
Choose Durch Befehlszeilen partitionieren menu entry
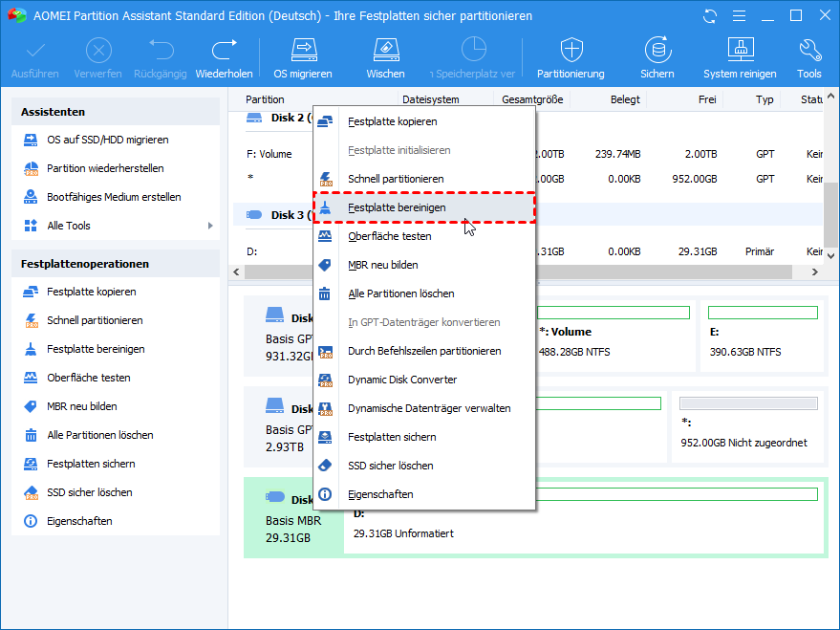424,351
